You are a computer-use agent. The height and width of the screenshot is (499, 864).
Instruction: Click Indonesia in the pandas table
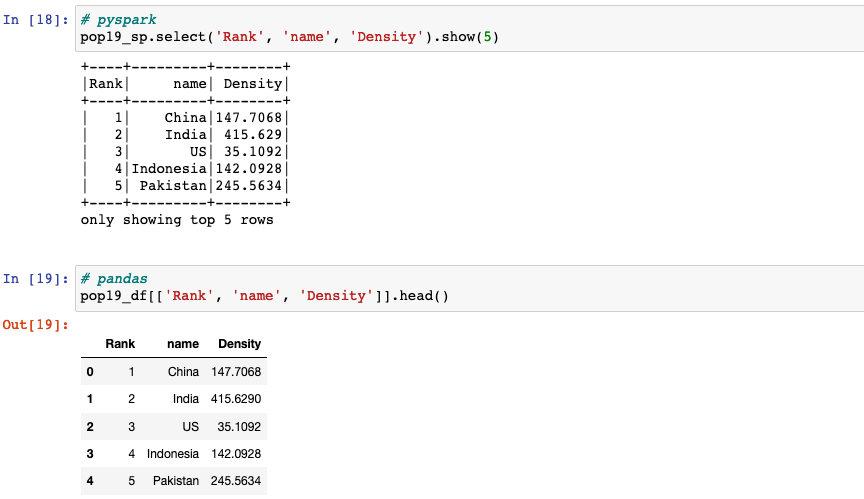[173, 454]
